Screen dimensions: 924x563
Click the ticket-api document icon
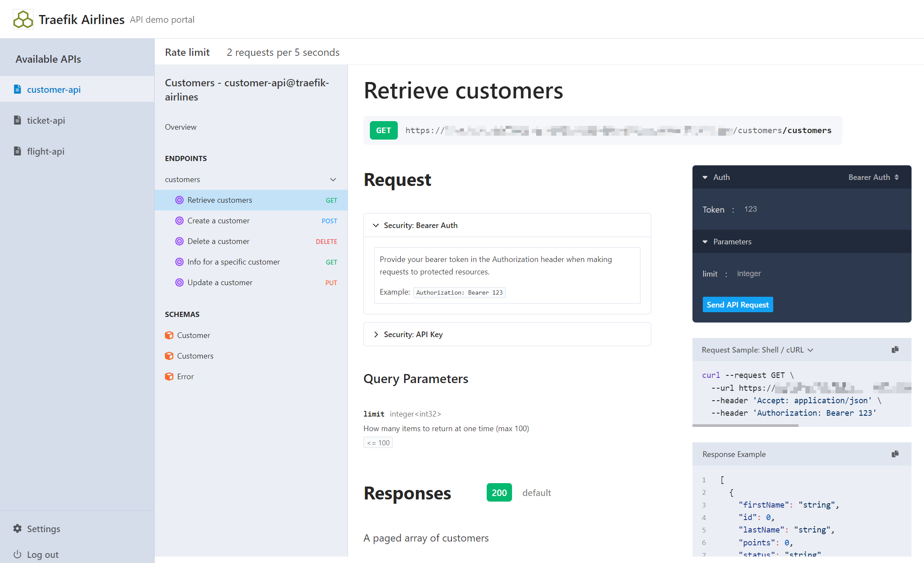pyautogui.click(x=17, y=120)
